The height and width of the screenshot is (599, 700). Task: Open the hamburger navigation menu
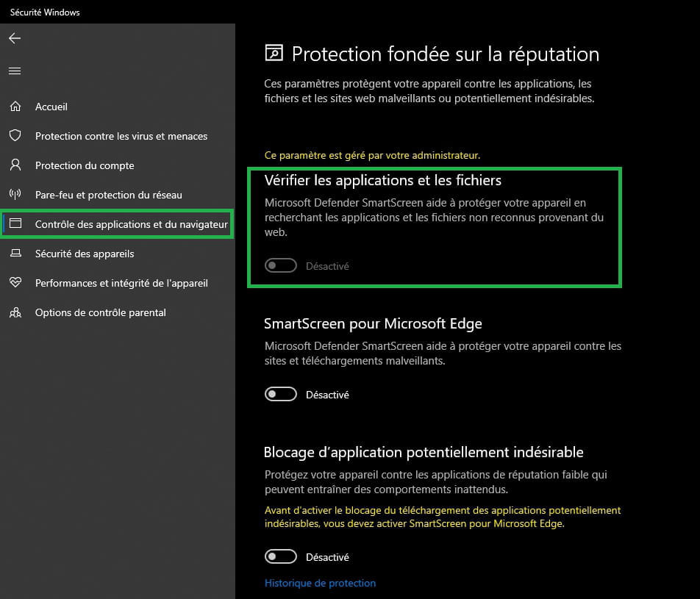pos(15,71)
